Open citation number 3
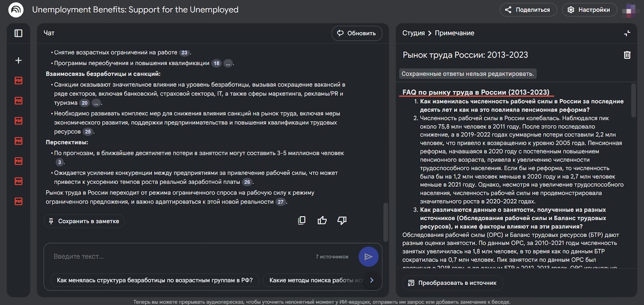The width and height of the screenshot is (644, 305). (60, 162)
